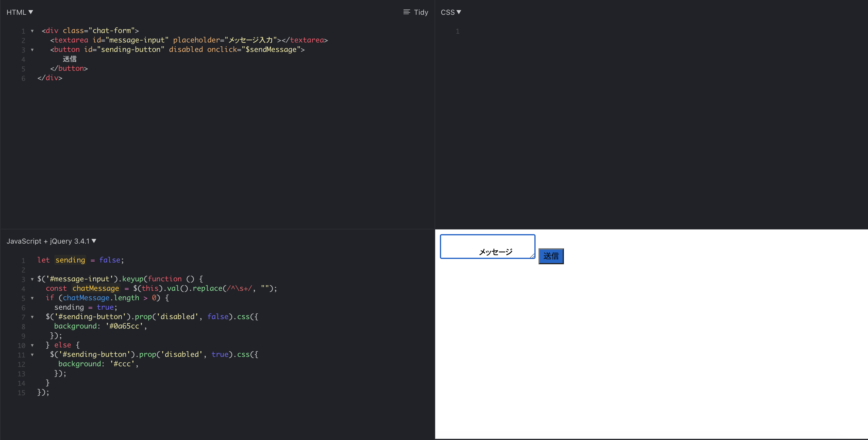
Task: Click the blue 送信 button in preview
Action: (551, 256)
